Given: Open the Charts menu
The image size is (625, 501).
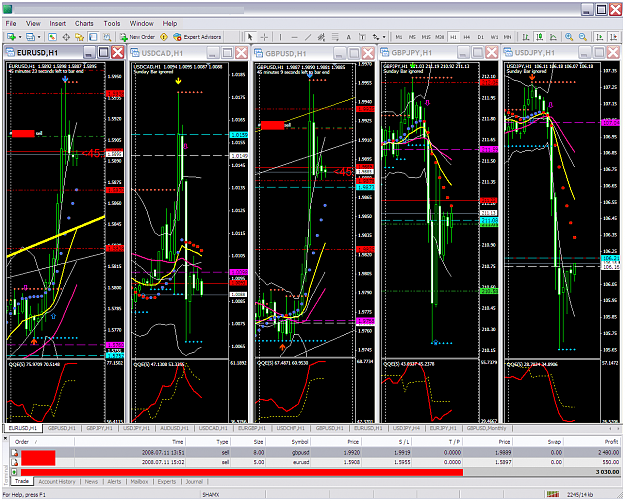Looking at the screenshot, I should [84, 24].
